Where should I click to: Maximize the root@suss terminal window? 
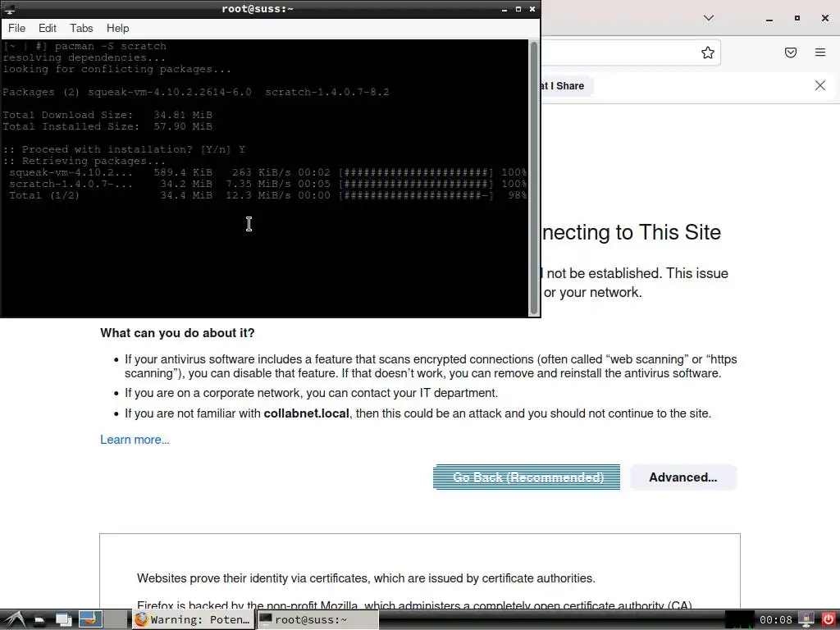pos(518,9)
